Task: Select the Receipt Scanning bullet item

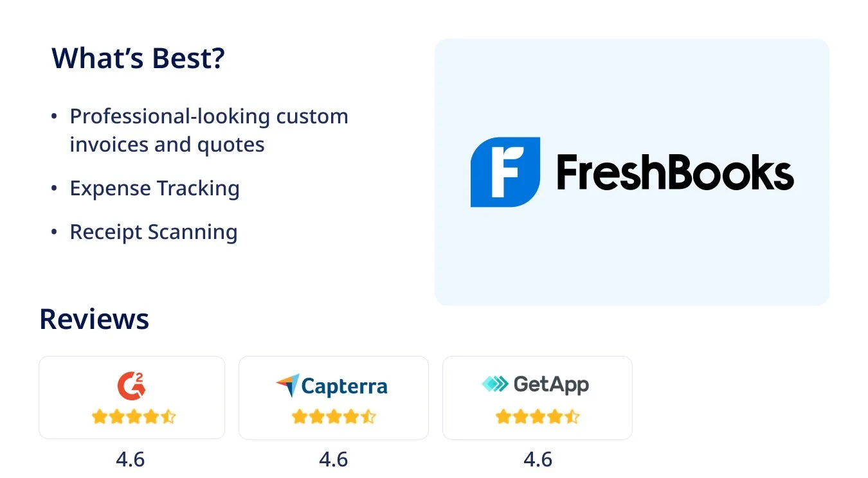Action: [154, 232]
